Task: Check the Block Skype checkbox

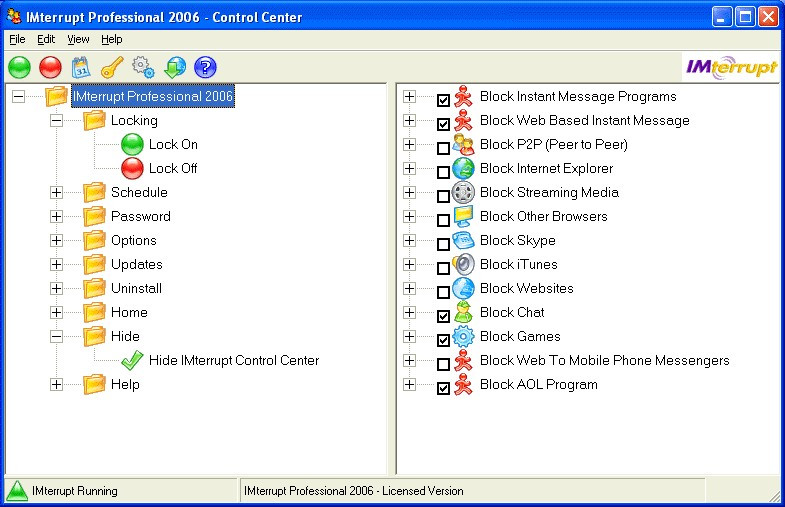Action: (x=443, y=244)
